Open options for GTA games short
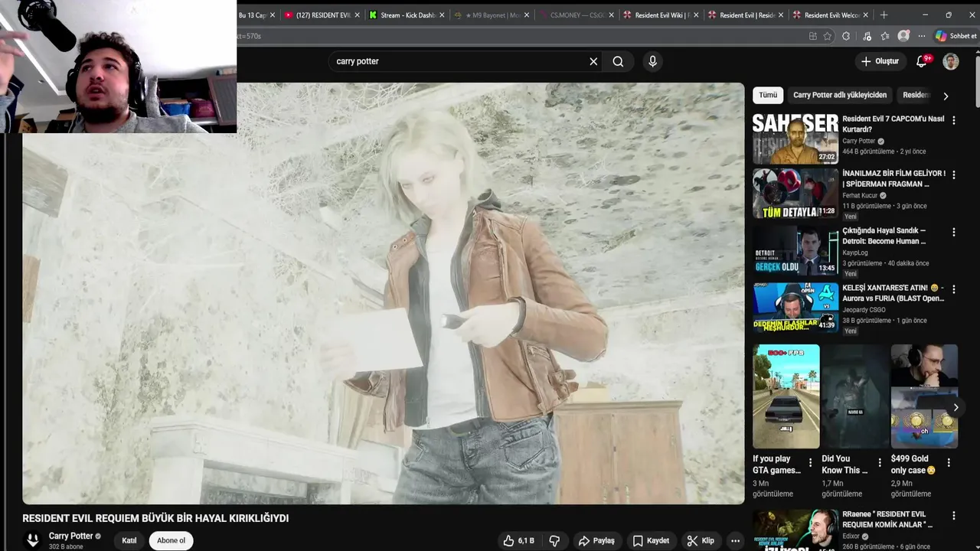 point(810,463)
